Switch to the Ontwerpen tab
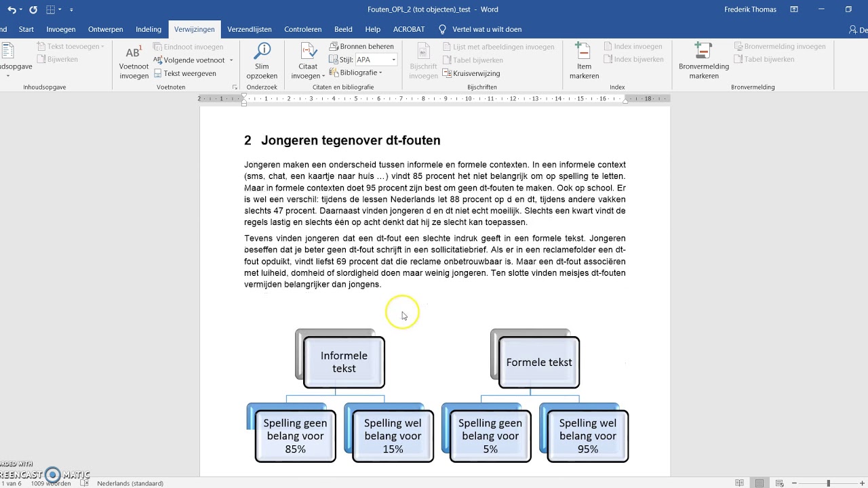The image size is (868, 488). (106, 29)
